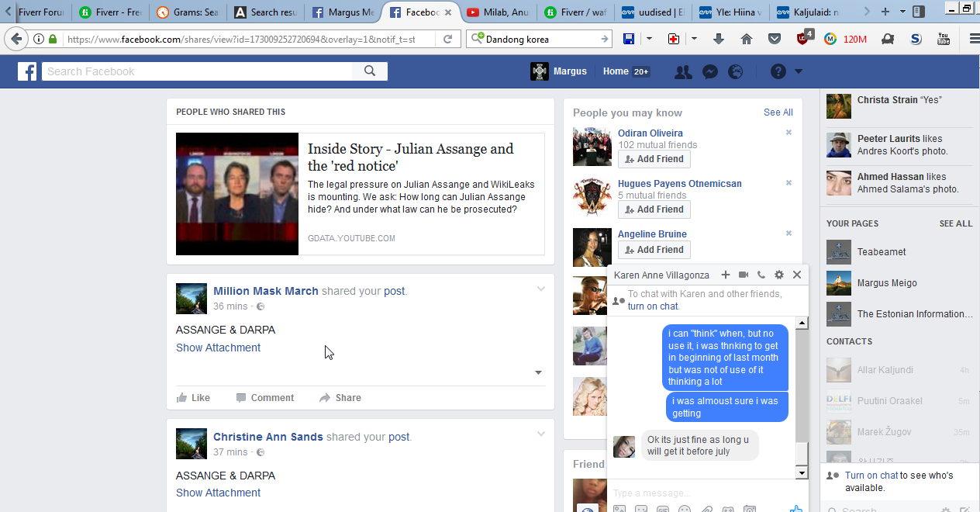980x512 pixels.
Task: Switch to the Yle: Hiina tab
Action: [730, 12]
